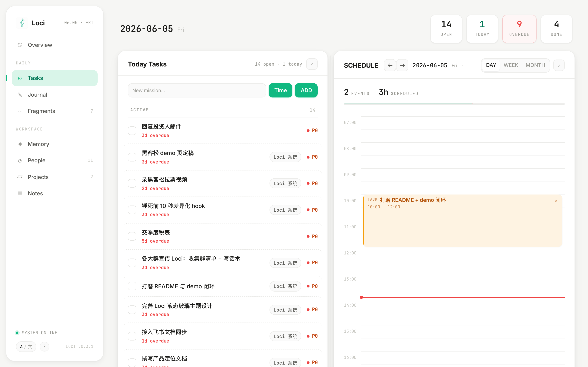The image size is (588, 367).
Task: Tick the 接入飞书文档同步 task checkbox
Action: pos(132,336)
